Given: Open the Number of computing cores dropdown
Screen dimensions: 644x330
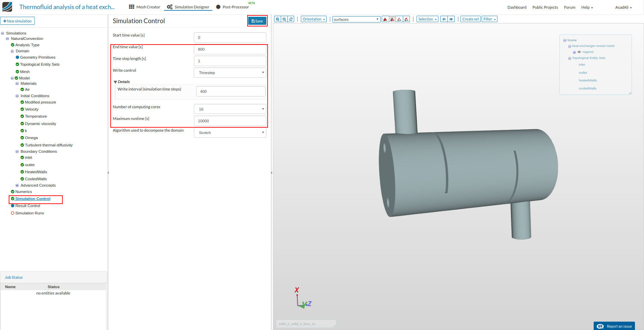Looking at the screenshot, I should coord(230,109).
